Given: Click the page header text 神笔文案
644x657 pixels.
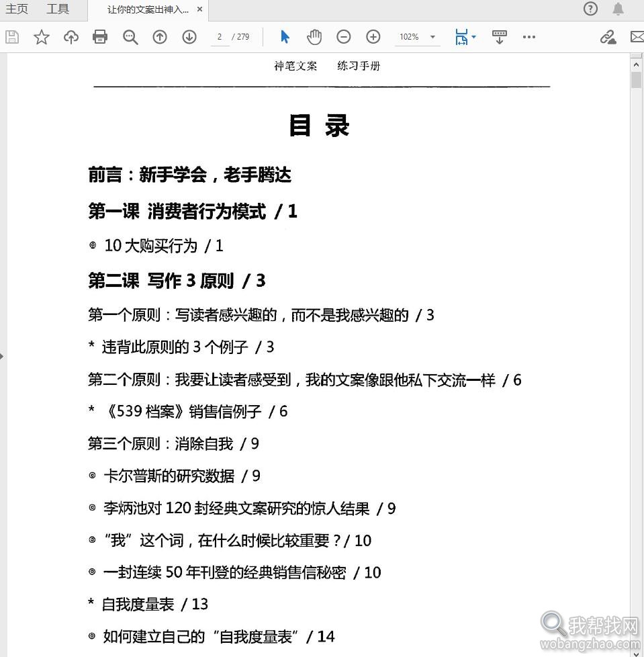Looking at the screenshot, I should (x=295, y=66).
